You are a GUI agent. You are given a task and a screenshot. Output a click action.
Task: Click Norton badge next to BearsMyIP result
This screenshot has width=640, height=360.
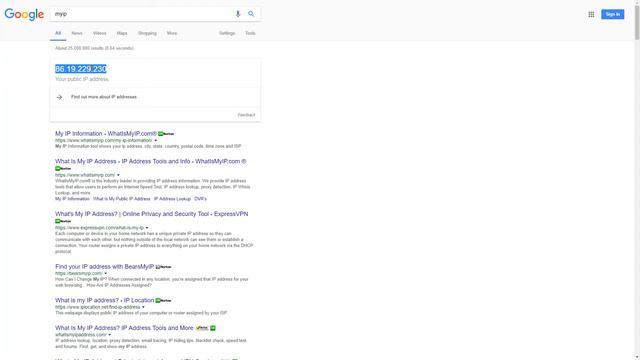[163, 267]
